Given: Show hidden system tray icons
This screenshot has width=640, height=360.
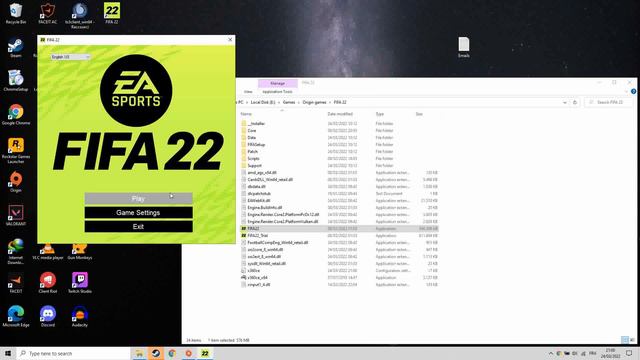Looking at the screenshot, I should click(551, 353).
